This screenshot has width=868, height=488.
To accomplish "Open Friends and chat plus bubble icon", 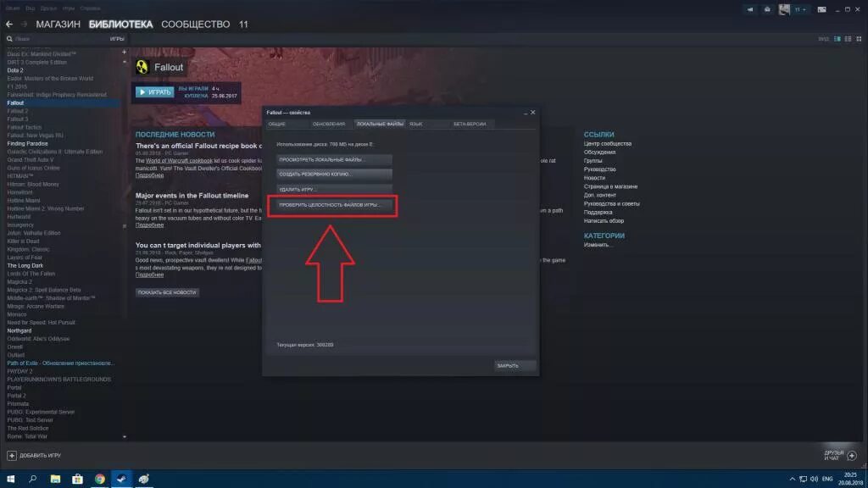I will pos(852,455).
